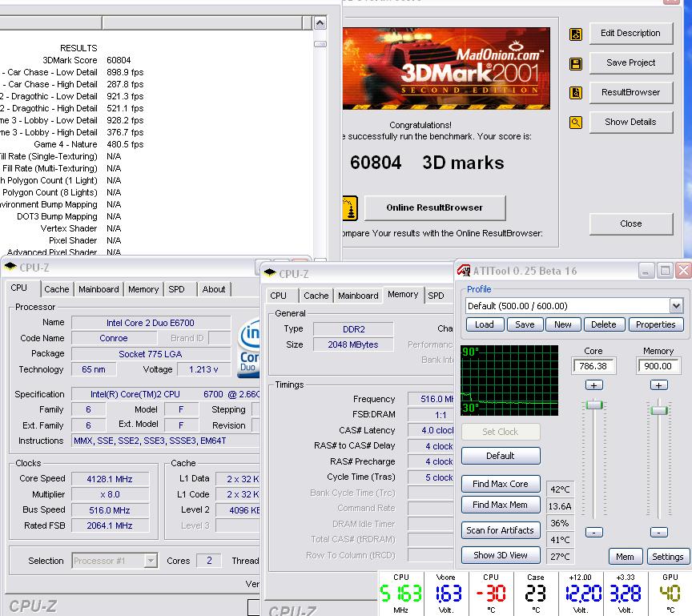Click the Show Details button
The image size is (692, 616).
[x=630, y=122]
